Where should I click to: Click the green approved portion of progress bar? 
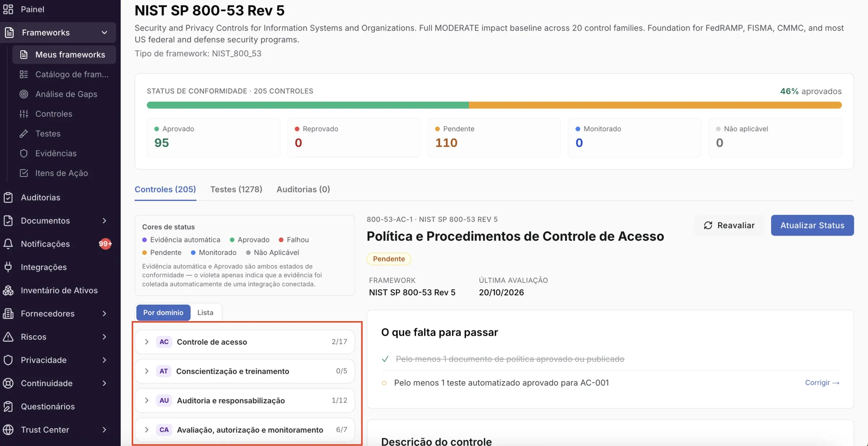tap(307, 105)
